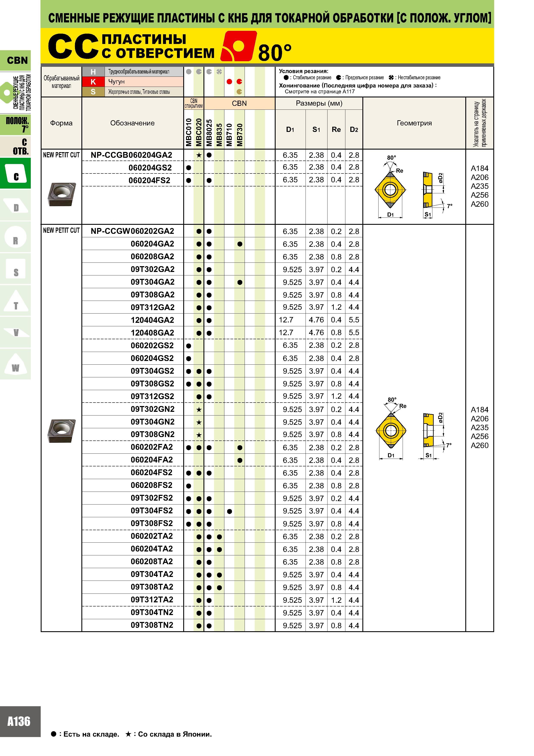Click the olive S material swatch

coord(93,92)
